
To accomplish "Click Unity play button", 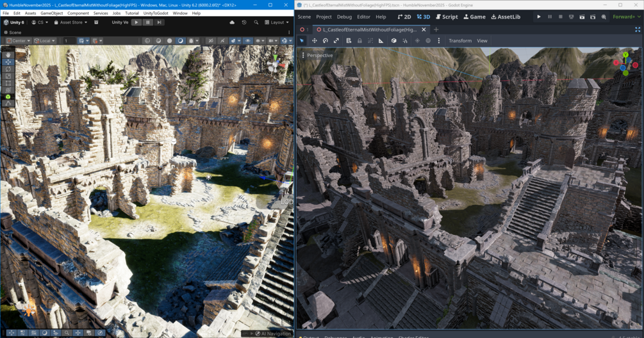I will [x=136, y=22].
